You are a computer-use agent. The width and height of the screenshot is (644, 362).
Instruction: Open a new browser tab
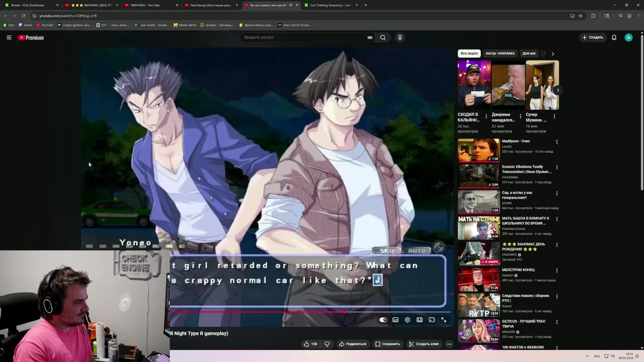(365, 5)
